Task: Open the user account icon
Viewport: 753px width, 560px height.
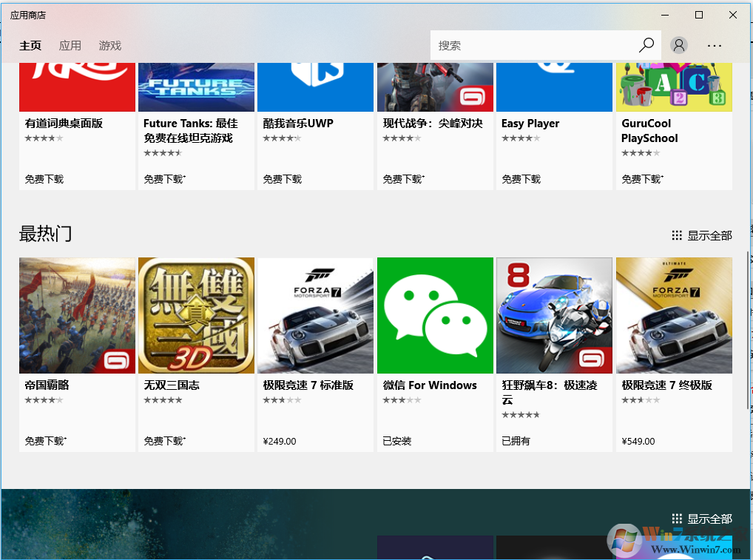Action: [678, 45]
